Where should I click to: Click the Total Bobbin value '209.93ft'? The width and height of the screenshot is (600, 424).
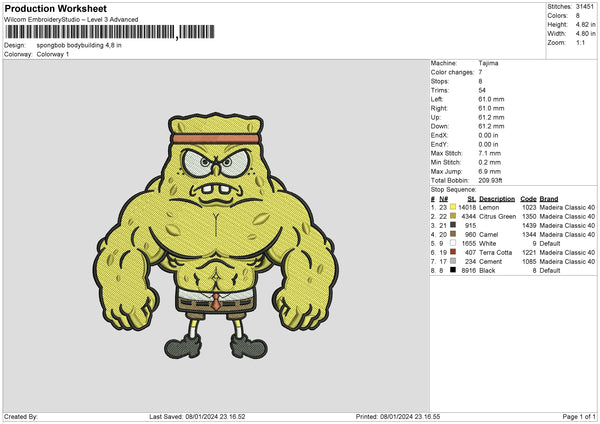coord(490,180)
